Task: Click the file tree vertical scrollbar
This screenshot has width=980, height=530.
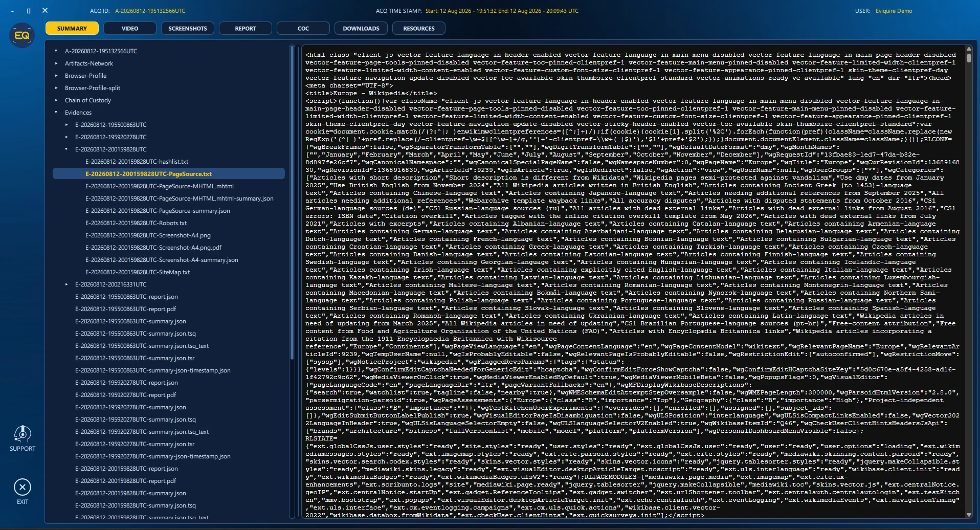Action: [292, 202]
